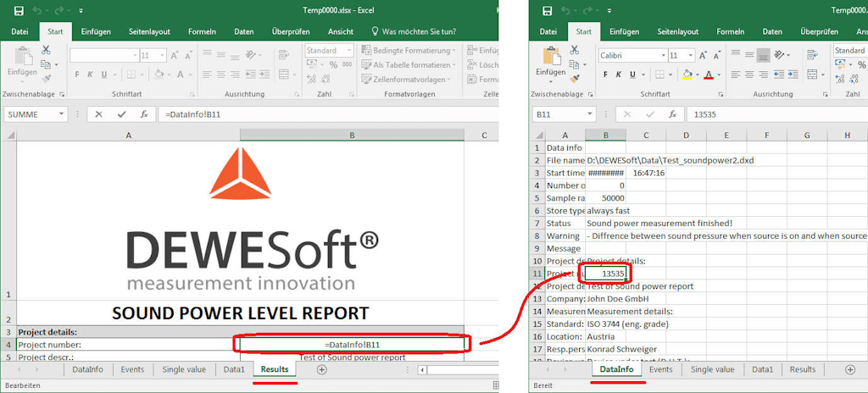This screenshot has height=393, width=868.
Task: Open Ansicht tab in the left window
Action: pyautogui.click(x=341, y=31)
